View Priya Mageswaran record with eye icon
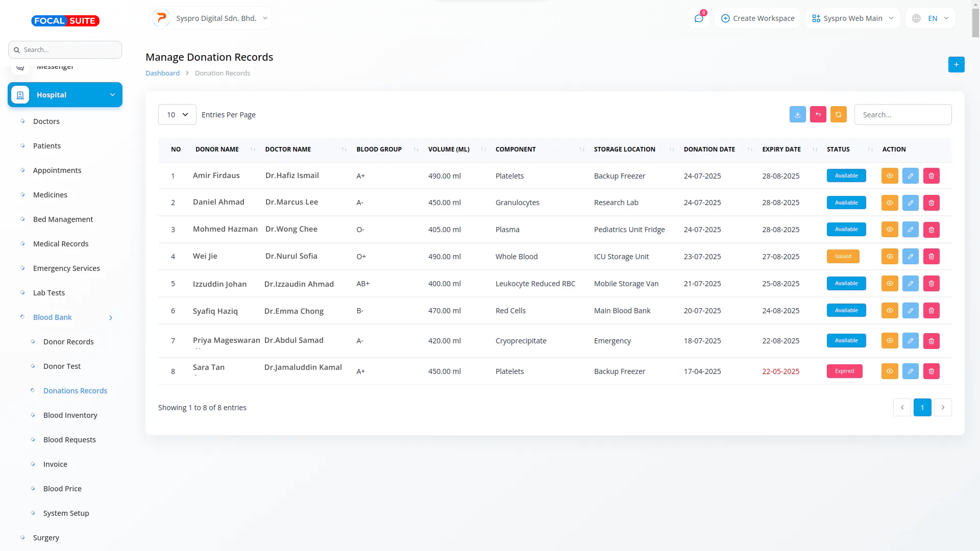 click(889, 341)
